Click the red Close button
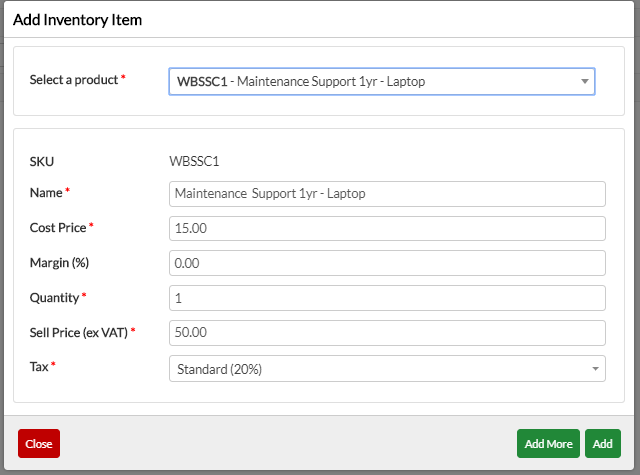The width and height of the screenshot is (640, 475). click(x=39, y=444)
